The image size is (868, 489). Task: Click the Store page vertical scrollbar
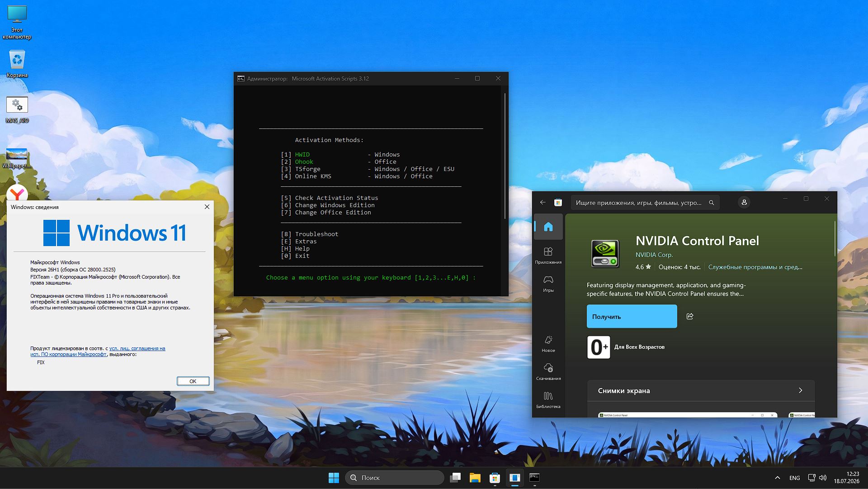coord(835,240)
